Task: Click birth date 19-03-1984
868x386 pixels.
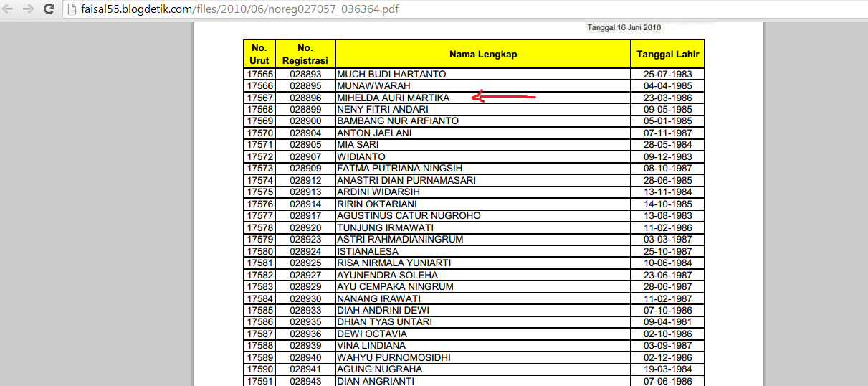Action: coord(668,369)
